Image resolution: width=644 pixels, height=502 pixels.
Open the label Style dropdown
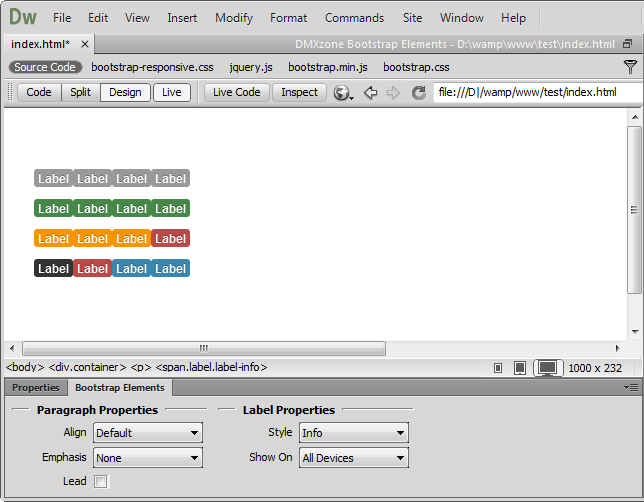point(354,433)
